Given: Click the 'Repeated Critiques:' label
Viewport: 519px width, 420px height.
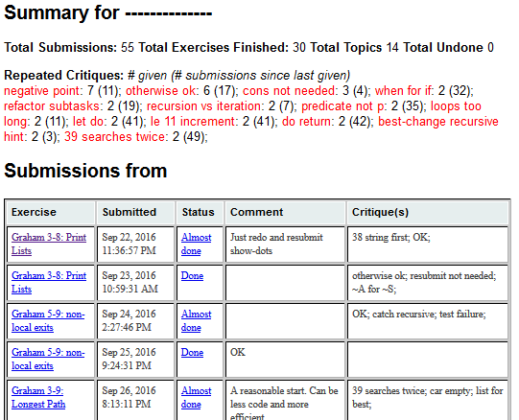Looking at the screenshot, I should pyautogui.click(x=63, y=76).
